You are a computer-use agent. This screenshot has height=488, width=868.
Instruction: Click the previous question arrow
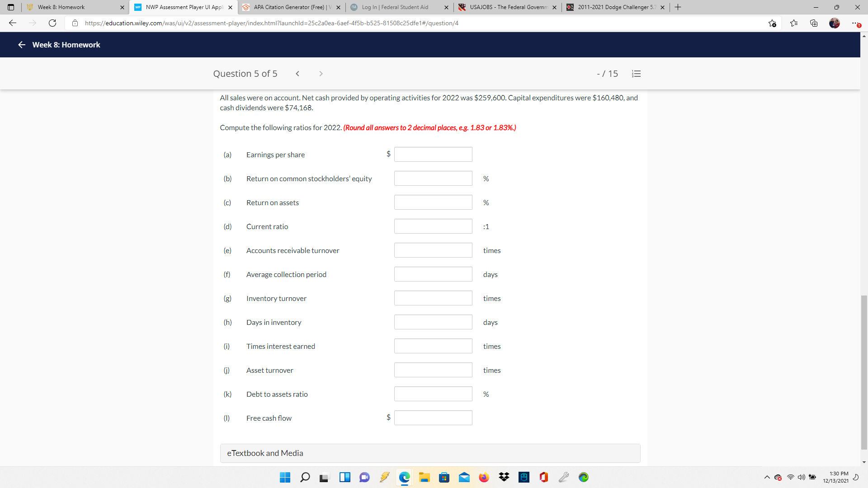click(x=297, y=73)
